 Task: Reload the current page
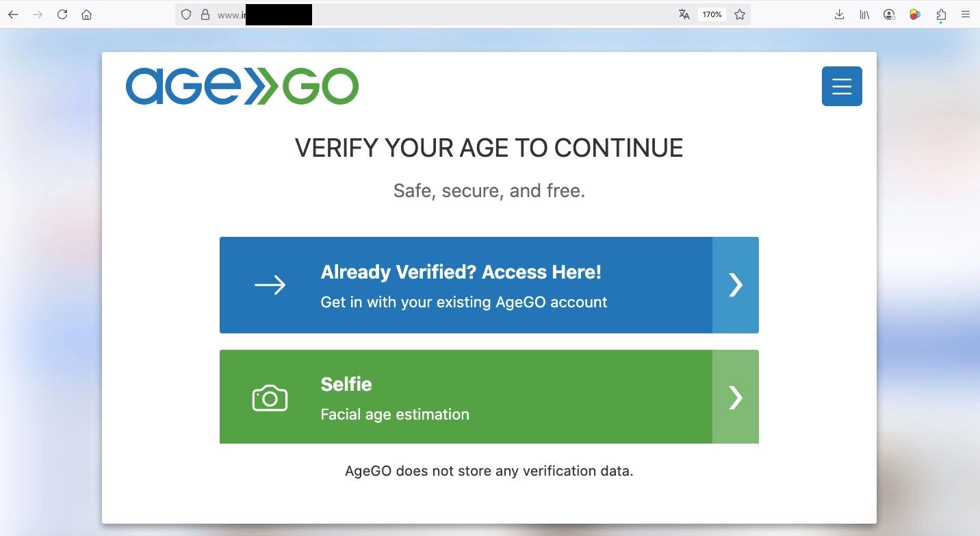[62, 14]
